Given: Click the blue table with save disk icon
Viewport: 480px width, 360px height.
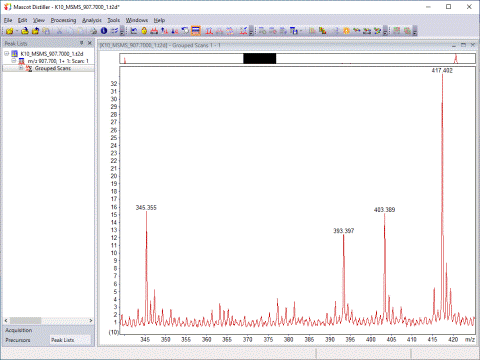Looking at the screenshot, I should pos(293,31).
